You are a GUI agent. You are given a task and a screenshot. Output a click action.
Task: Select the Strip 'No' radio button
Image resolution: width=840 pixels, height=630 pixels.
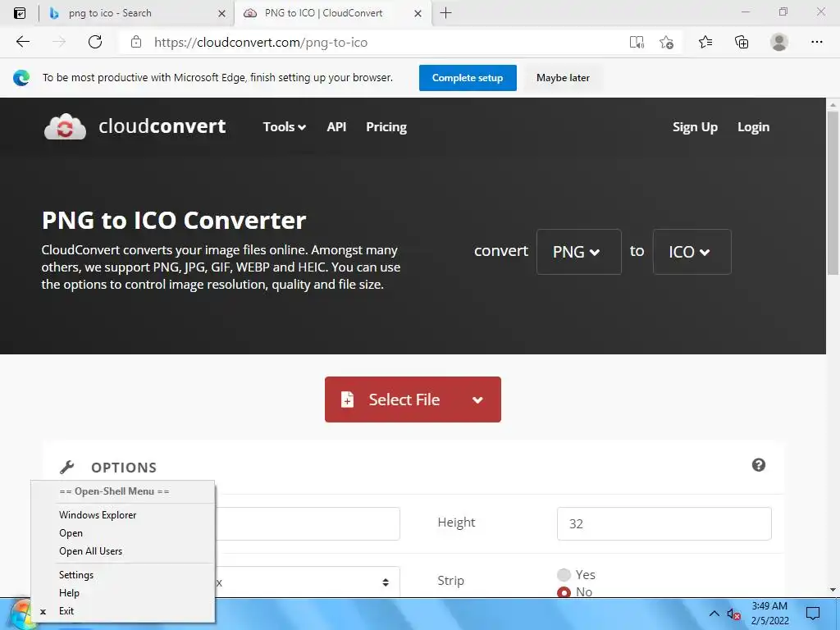[564, 592]
